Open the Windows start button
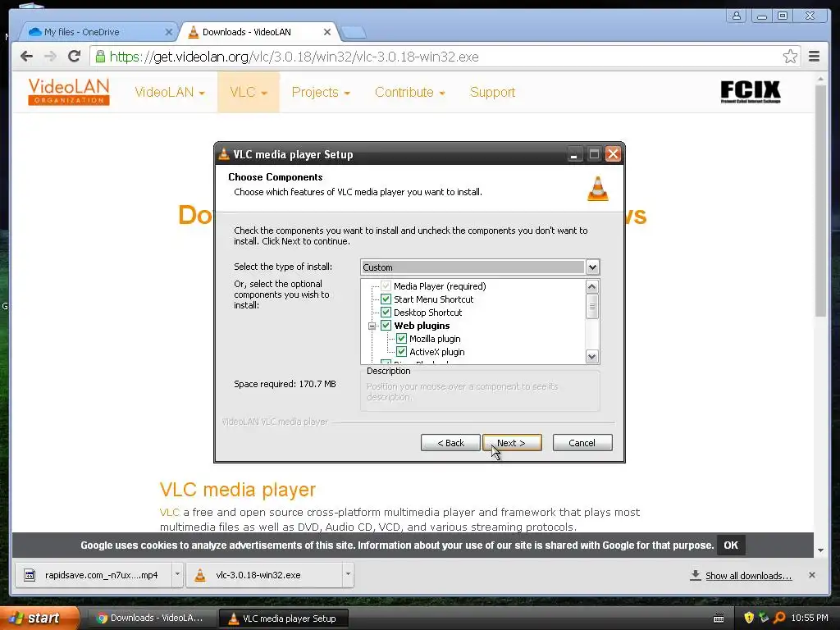Image resolution: width=840 pixels, height=630 pixels. point(39,618)
